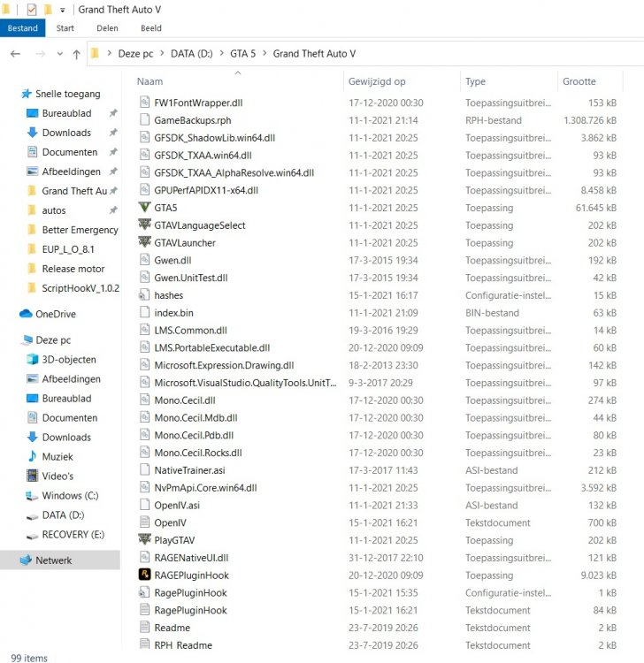
Task: Select the OpenIV.asi file
Action: pos(177,505)
